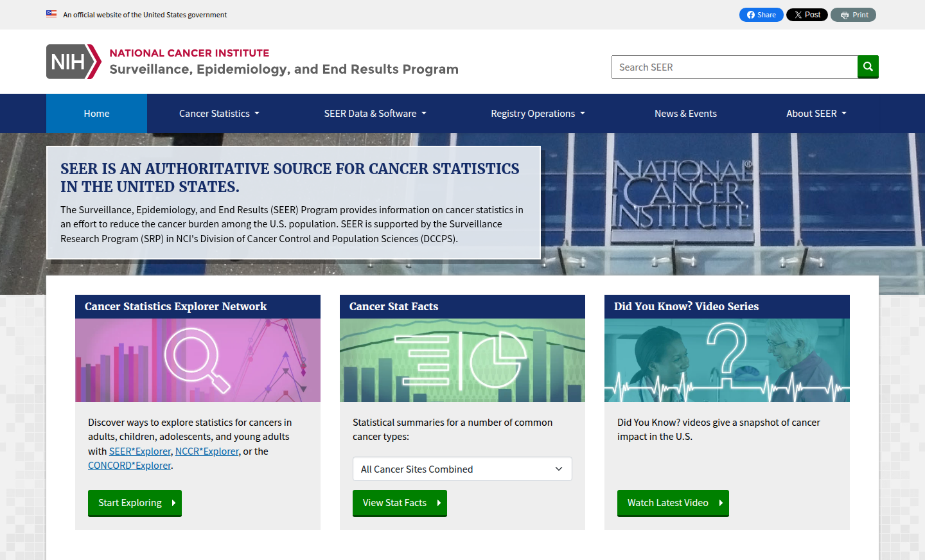This screenshot has height=560, width=925.
Task: Expand the Registry Operations menu
Action: (x=538, y=114)
